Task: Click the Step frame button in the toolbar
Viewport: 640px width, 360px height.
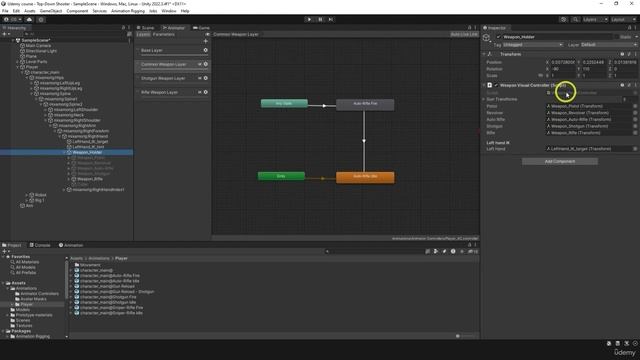Action: (x=331, y=19)
